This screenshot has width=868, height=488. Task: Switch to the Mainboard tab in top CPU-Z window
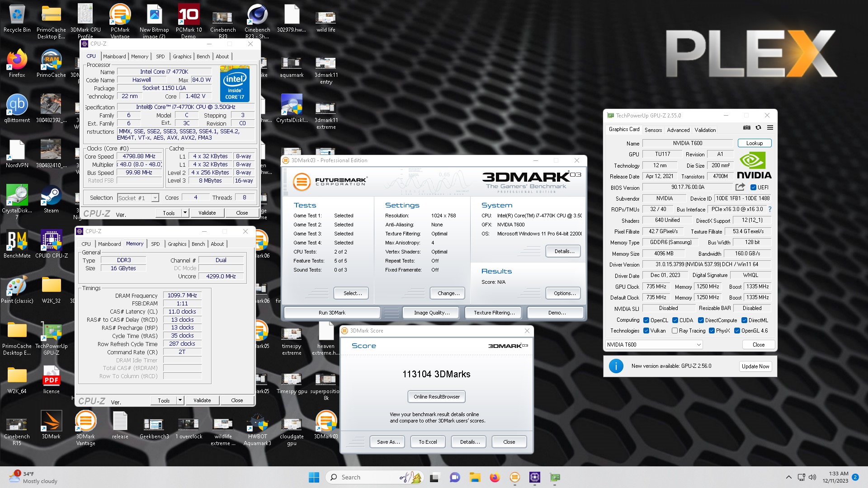coord(114,56)
